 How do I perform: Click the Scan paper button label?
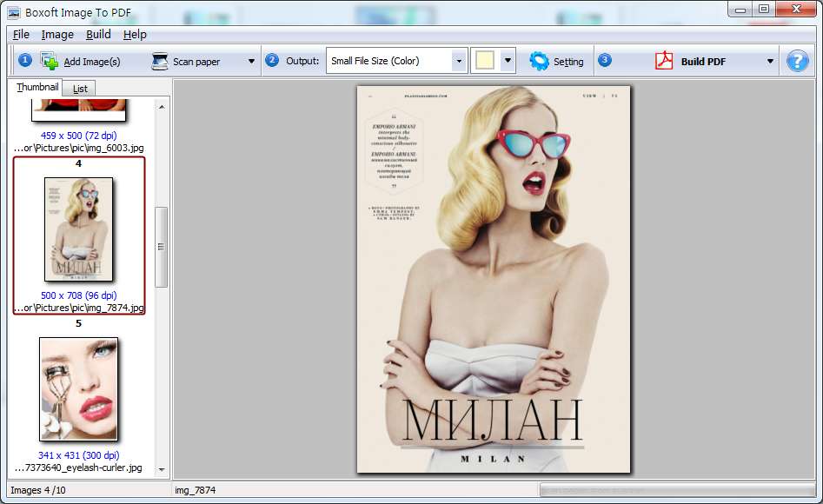(x=196, y=62)
